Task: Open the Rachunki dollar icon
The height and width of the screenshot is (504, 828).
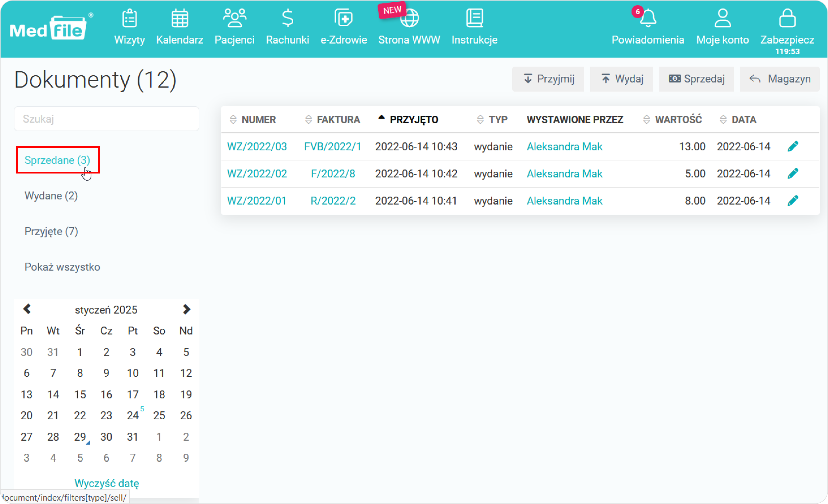Action: (x=288, y=18)
